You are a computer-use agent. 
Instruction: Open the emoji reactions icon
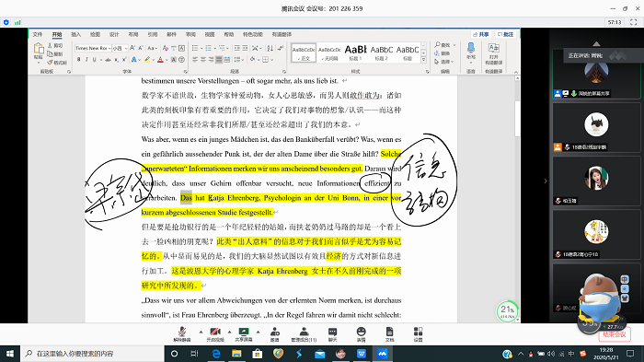point(361,334)
